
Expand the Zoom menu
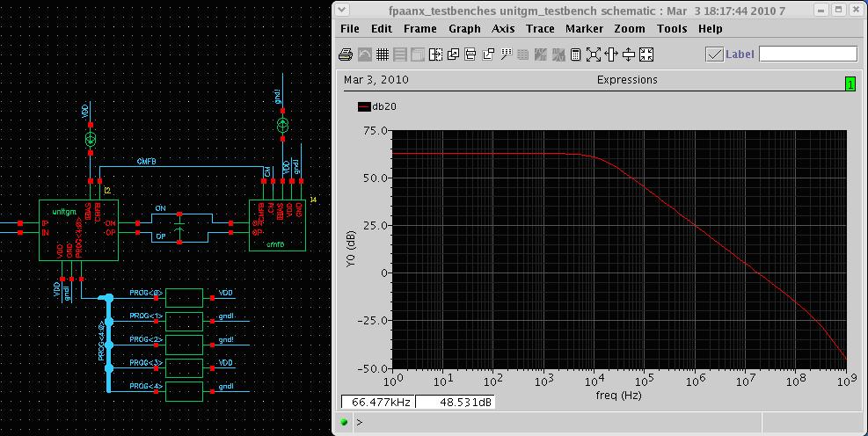coord(630,29)
